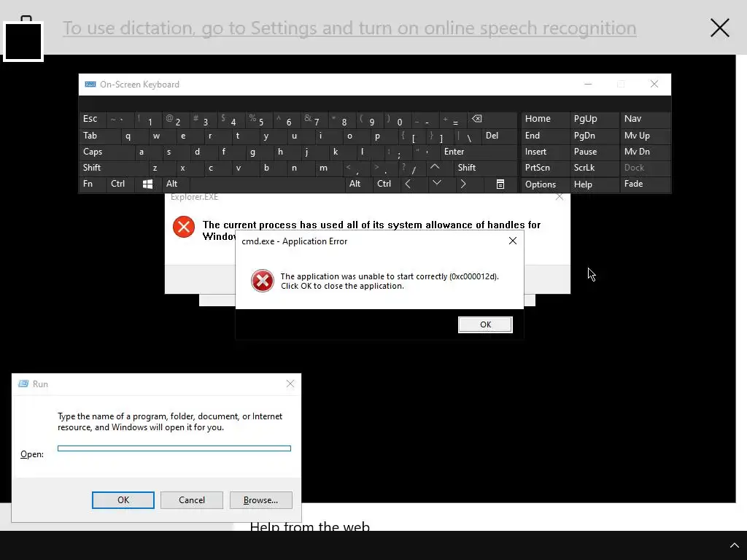Viewport: 747px width, 560px height.
Task: Click the red error icon in the Explorer.EXE dialog
Action: click(x=184, y=227)
